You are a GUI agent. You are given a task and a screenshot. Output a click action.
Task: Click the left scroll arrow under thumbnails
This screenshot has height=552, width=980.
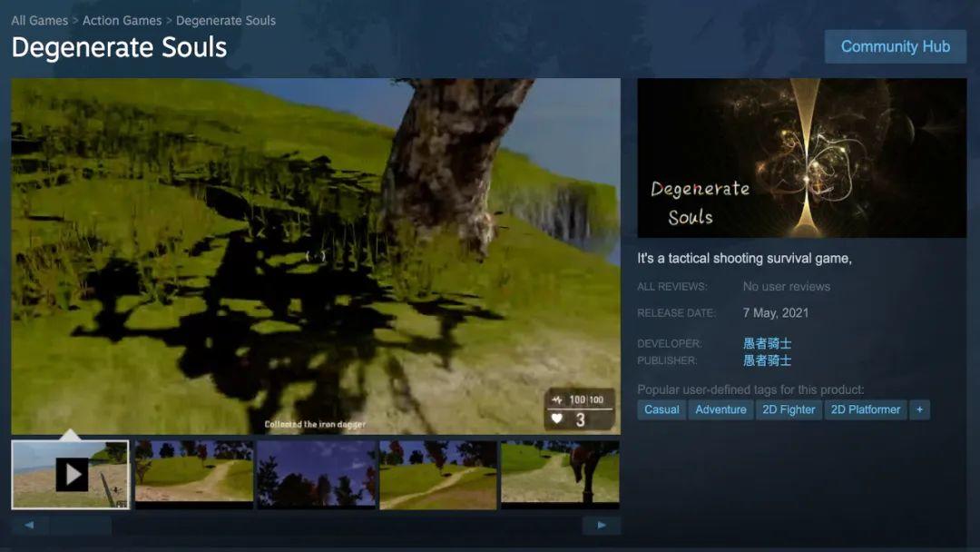pyautogui.click(x=29, y=525)
